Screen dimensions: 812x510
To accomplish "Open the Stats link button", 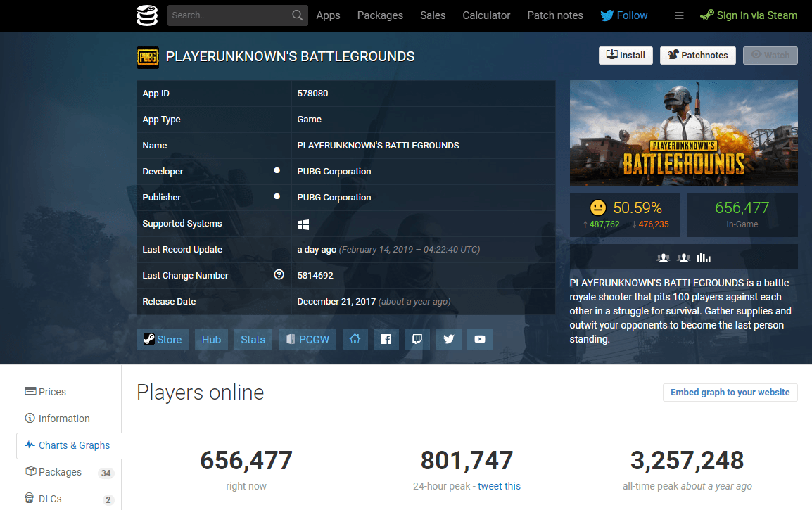I will [253, 340].
